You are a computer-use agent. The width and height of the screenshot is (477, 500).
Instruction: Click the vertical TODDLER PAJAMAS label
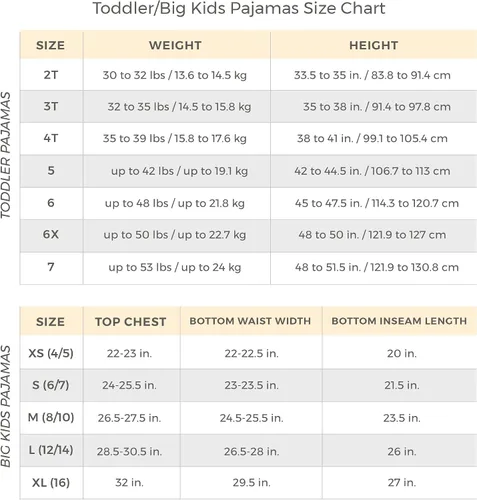(x=6, y=155)
